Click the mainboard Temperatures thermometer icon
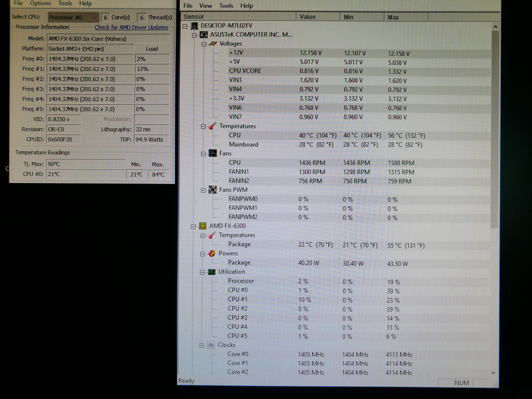Screen dimensions: 532x399 click(212, 126)
